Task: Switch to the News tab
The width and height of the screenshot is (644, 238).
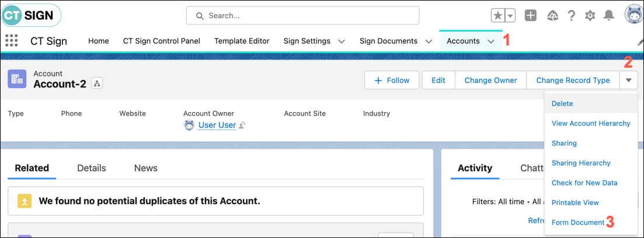Action: (146, 168)
